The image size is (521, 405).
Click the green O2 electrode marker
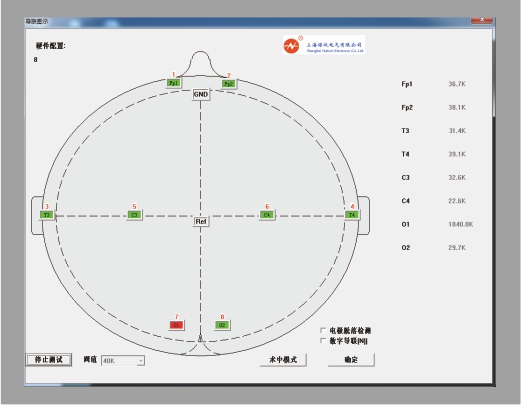tap(222, 325)
